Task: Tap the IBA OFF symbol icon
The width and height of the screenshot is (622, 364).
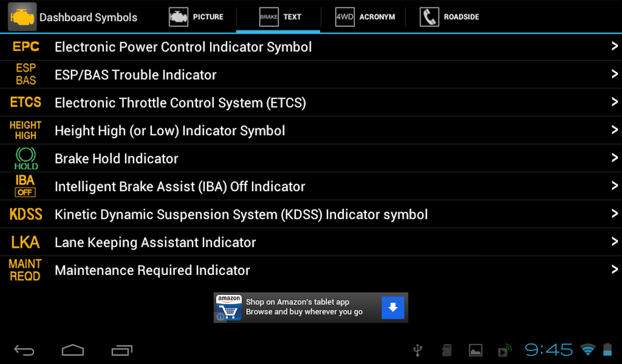Action: pos(25,186)
